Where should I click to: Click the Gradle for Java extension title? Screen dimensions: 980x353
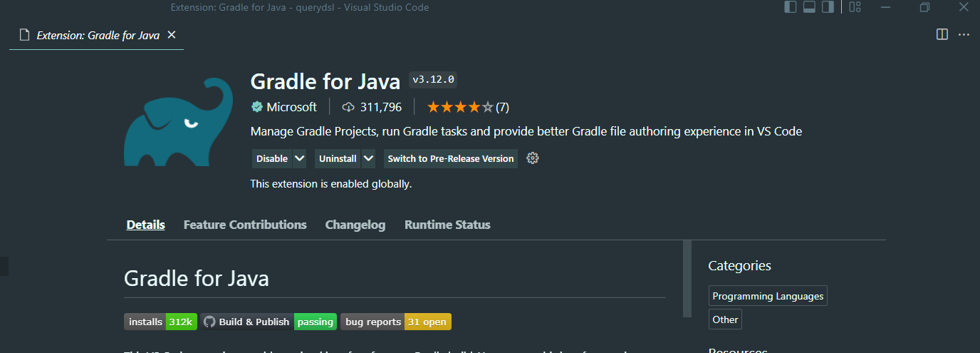325,81
